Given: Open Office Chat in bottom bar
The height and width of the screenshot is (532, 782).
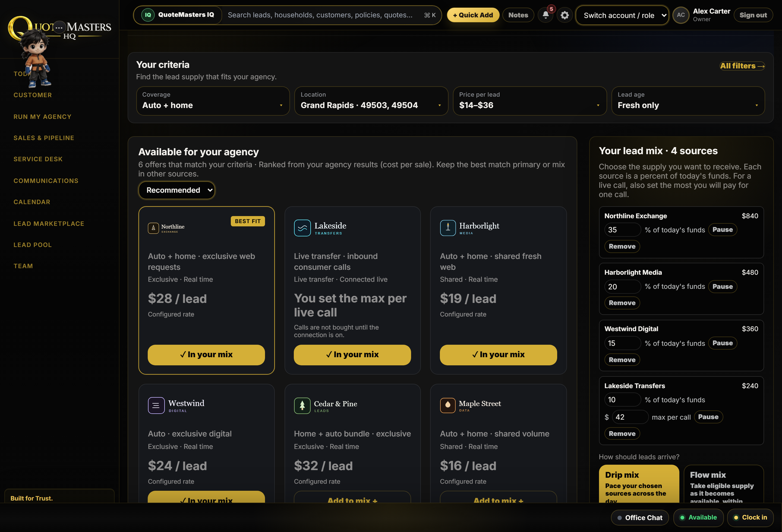Looking at the screenshot, I should pyautogui.click(x=640, y=518).
